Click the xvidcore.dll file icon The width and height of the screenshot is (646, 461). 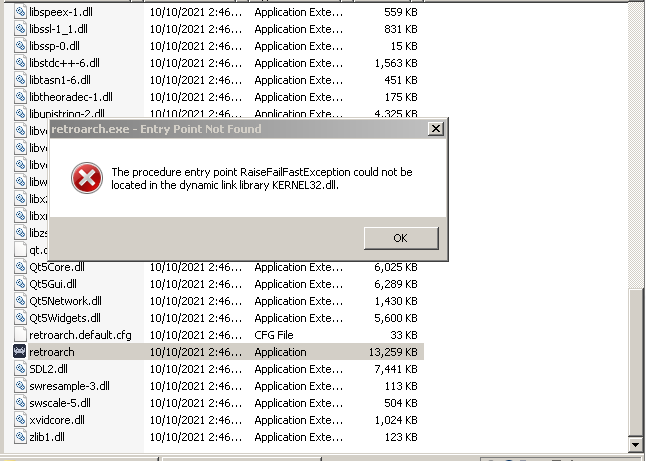coord(20,420)
